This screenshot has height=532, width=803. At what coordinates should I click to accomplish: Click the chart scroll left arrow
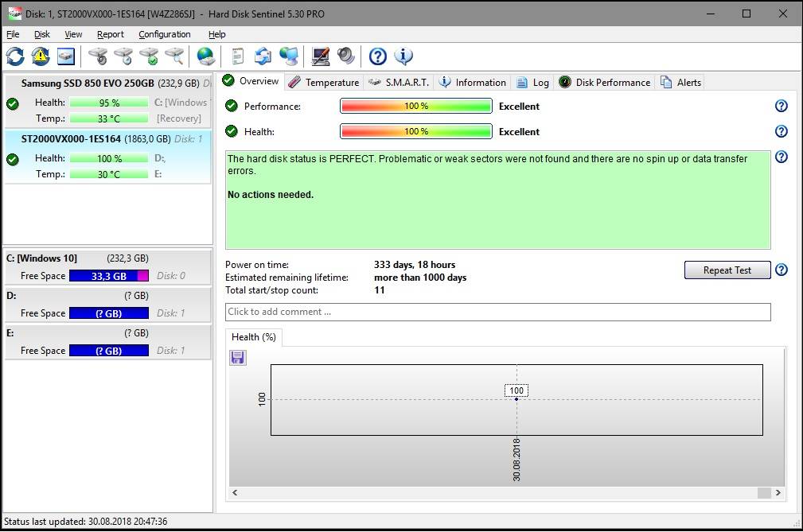[x=235, y=492]
